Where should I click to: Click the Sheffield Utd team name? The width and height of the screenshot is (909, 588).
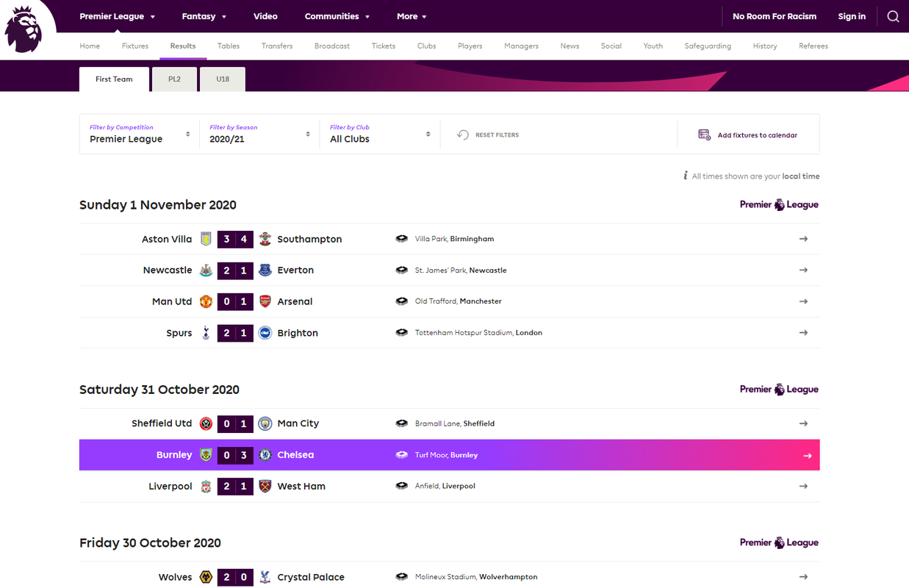162,423
